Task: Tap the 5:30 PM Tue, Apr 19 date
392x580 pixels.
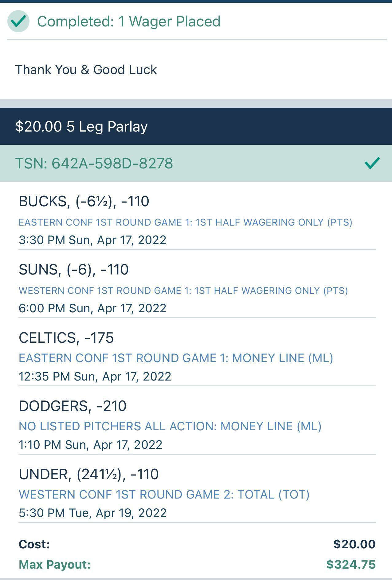Action: pyautogui.click(x=92, y=513)
